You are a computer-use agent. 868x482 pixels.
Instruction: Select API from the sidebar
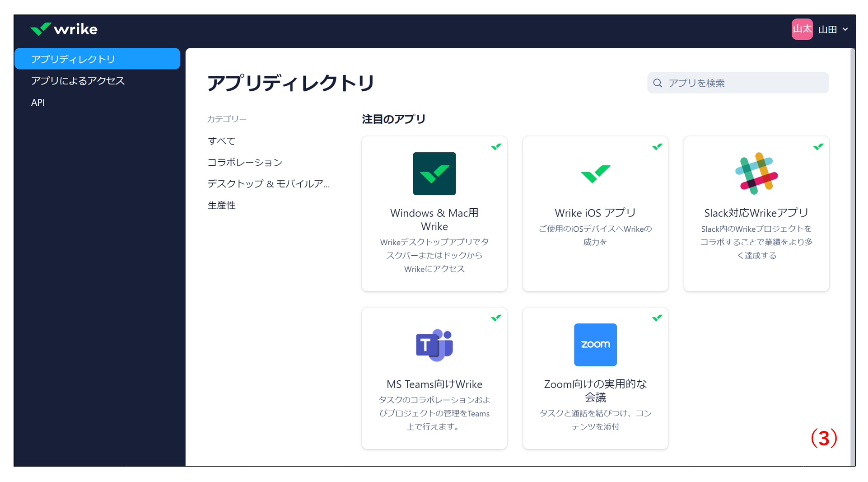[38, 103]
